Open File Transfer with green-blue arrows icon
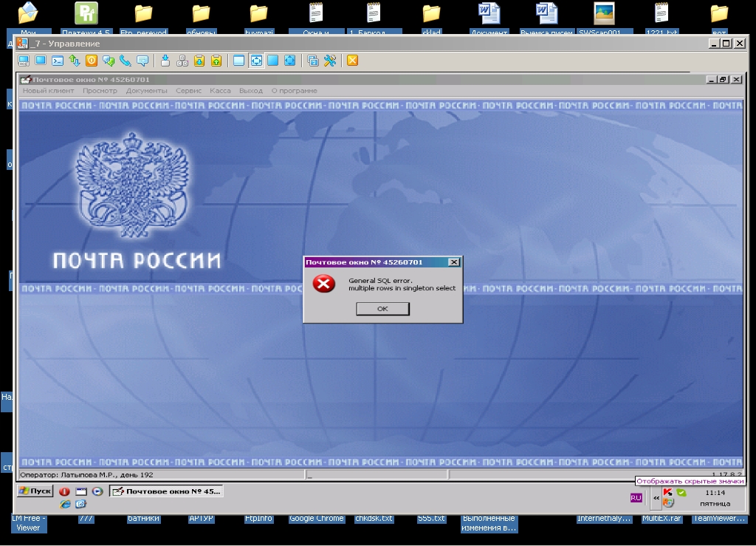This screenshot has width=756, height=546. (75, 61)
